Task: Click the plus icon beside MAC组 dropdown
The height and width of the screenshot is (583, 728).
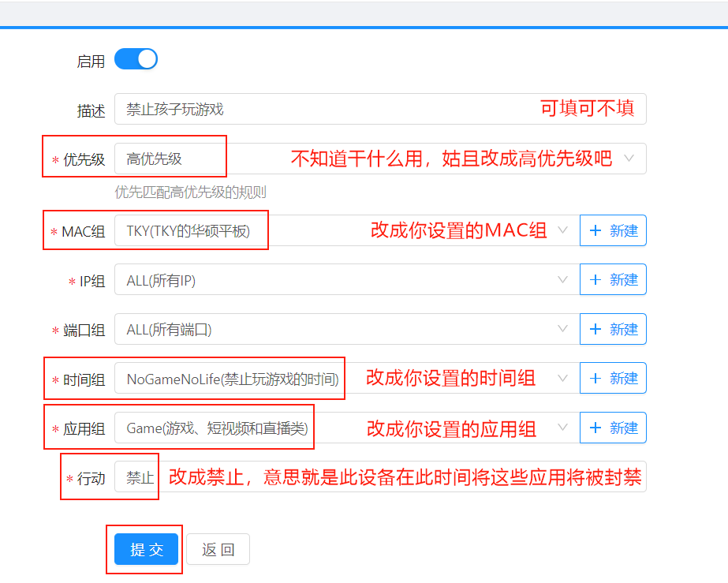Action: point(595,231)
